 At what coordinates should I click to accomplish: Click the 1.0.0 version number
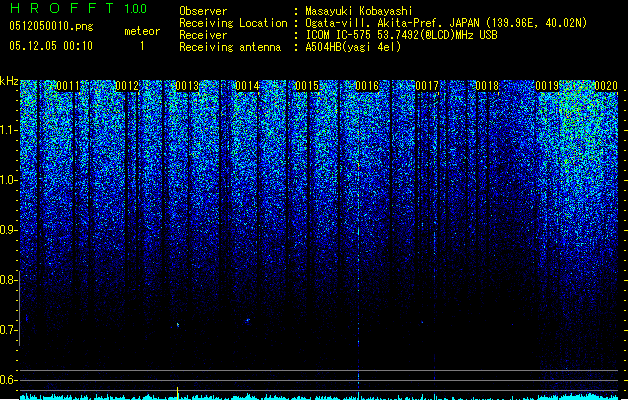pyautogui.click(x=136, y=9)
